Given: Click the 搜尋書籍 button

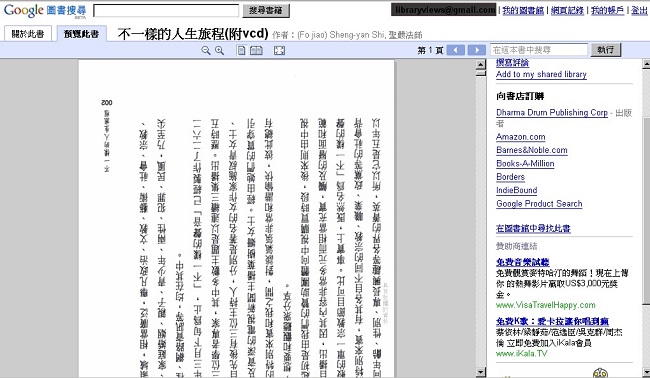Looking at the screenshot, I should coord(266,10).
